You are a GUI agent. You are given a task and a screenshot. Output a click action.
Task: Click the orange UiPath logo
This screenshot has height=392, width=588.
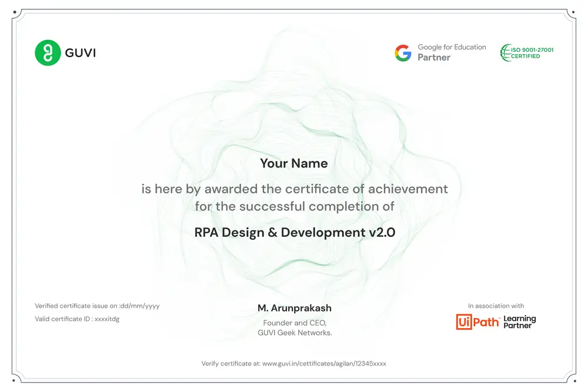coord(477,322)
